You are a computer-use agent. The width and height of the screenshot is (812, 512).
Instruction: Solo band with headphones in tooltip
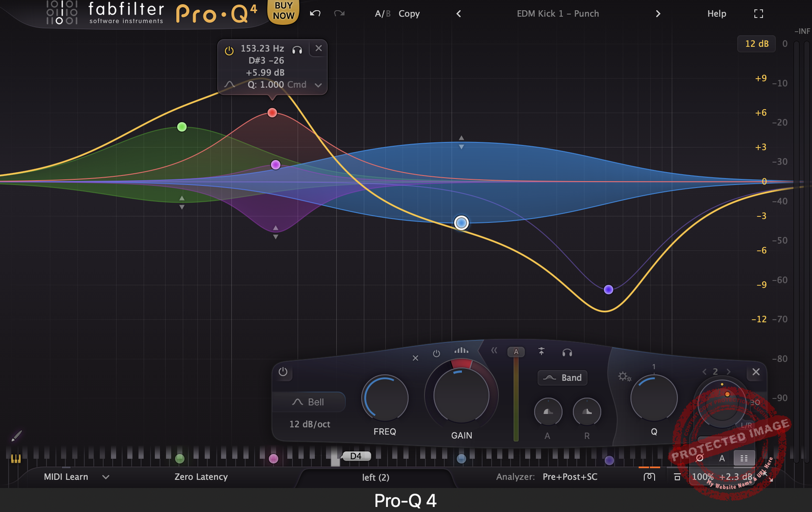click(297, 49)
